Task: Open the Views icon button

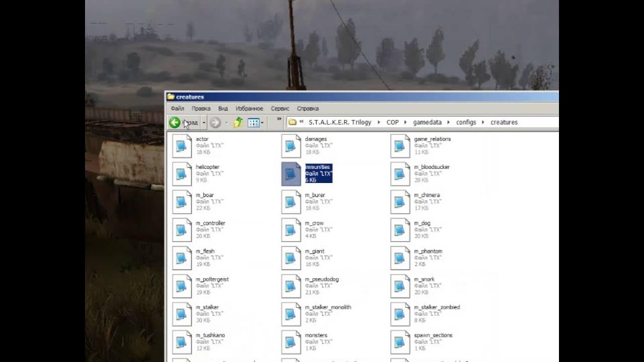Action: pyautogui.click(x=253, y=123)
